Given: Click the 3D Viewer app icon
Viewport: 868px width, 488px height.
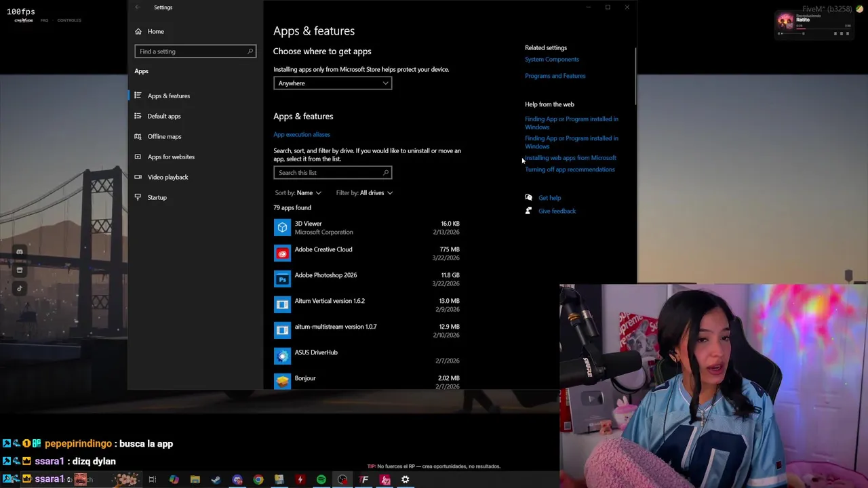Looking at the screenshot, I should pos(282,228).
